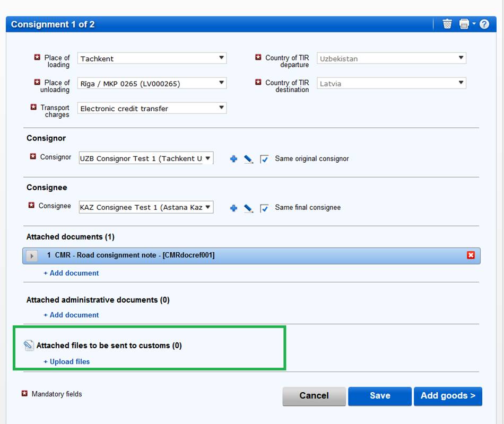This screenshot has height=424, width=504.
Task: Click the printer icon in header
Action: point(464,24)
